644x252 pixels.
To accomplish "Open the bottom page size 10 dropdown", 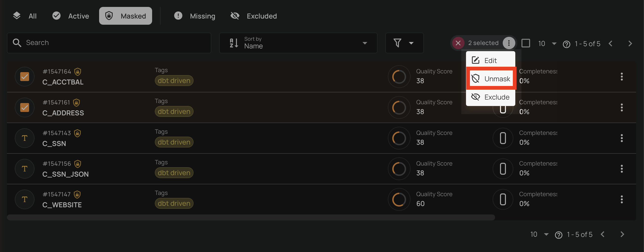I will (x=539, y=234).
